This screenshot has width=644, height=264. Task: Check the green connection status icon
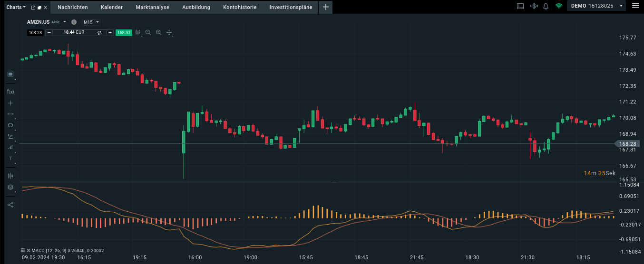tap(559, 7)
